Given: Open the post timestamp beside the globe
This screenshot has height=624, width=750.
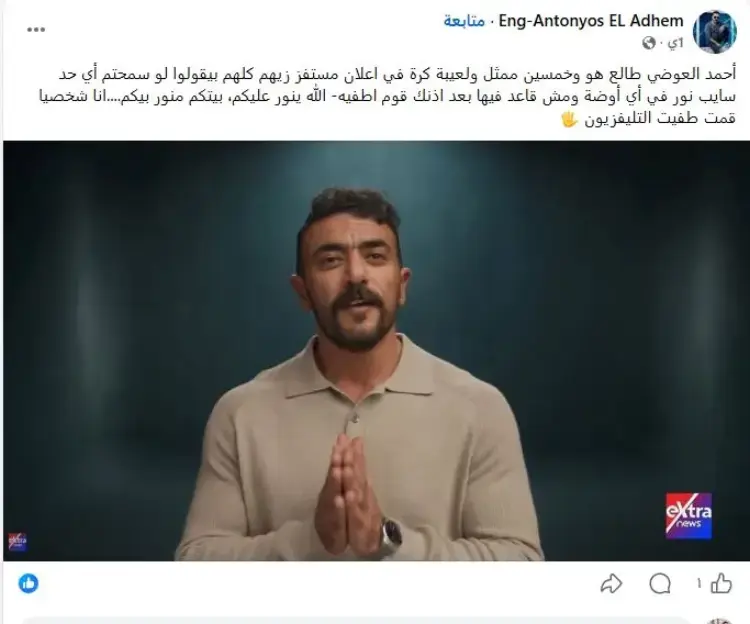Looking at the screenshot, I should click(x=675, y=43).
